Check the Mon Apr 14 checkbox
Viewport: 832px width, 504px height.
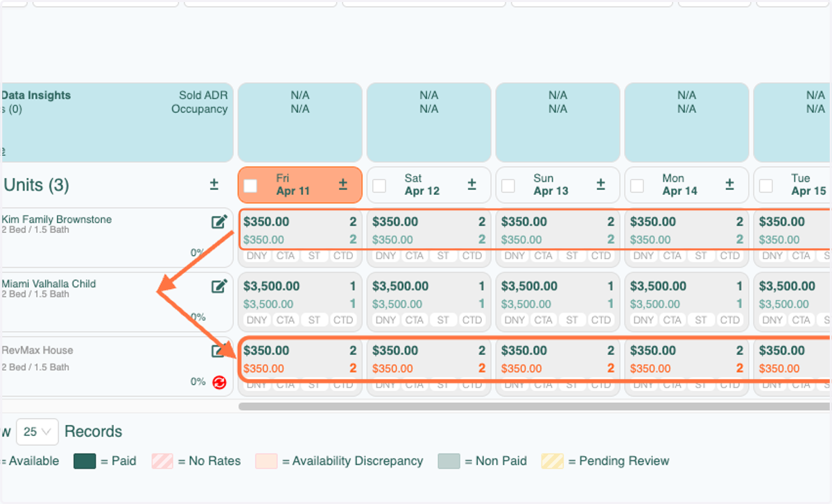pyautogui.click(x=637, y=185)
